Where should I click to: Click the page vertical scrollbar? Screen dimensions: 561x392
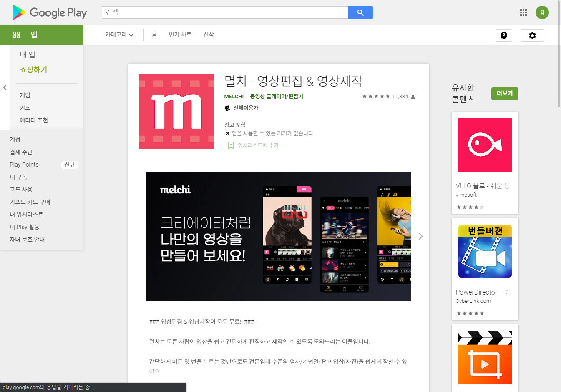[559, 54]
